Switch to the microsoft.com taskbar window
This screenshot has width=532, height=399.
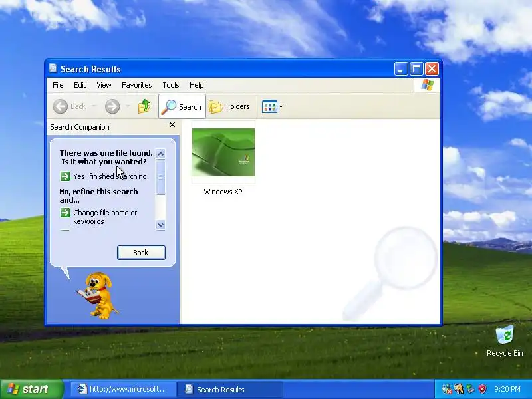(123, 389)
